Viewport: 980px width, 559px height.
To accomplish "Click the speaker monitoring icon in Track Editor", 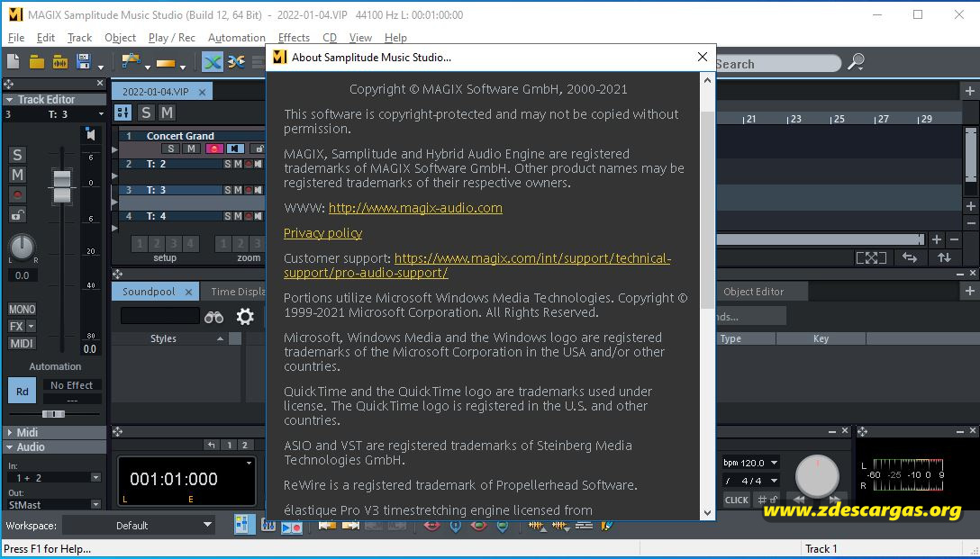I will pyautogui.click(x=91, y=134).
